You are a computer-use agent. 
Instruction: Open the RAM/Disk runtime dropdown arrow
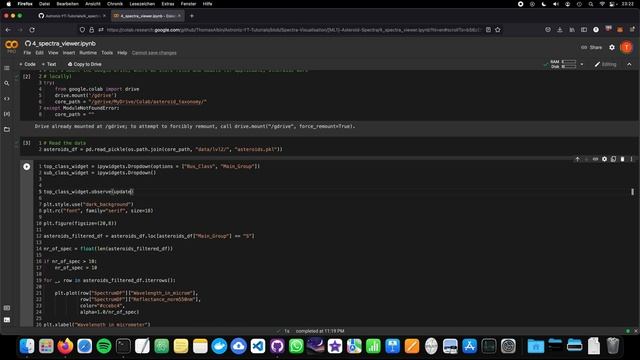[x=582, y=64]
